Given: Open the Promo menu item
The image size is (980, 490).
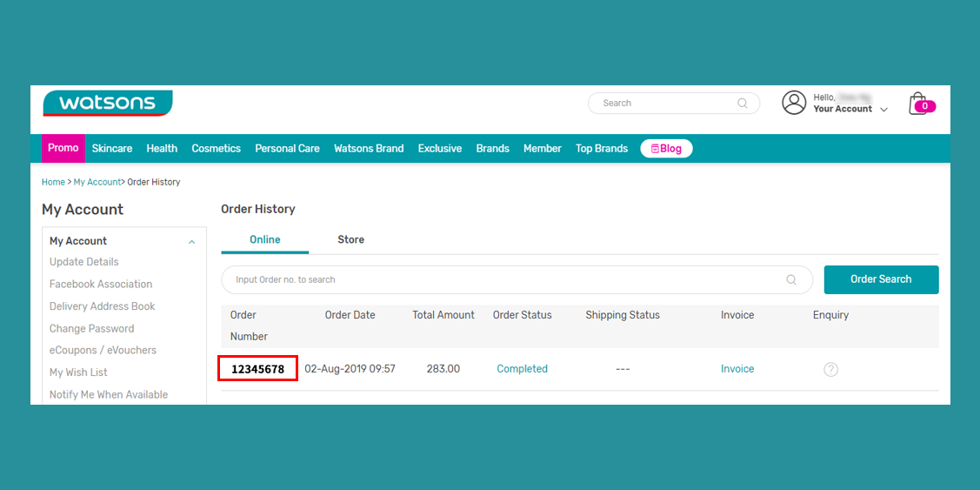Looking at the screenshot, I should [x=63, y=148].
